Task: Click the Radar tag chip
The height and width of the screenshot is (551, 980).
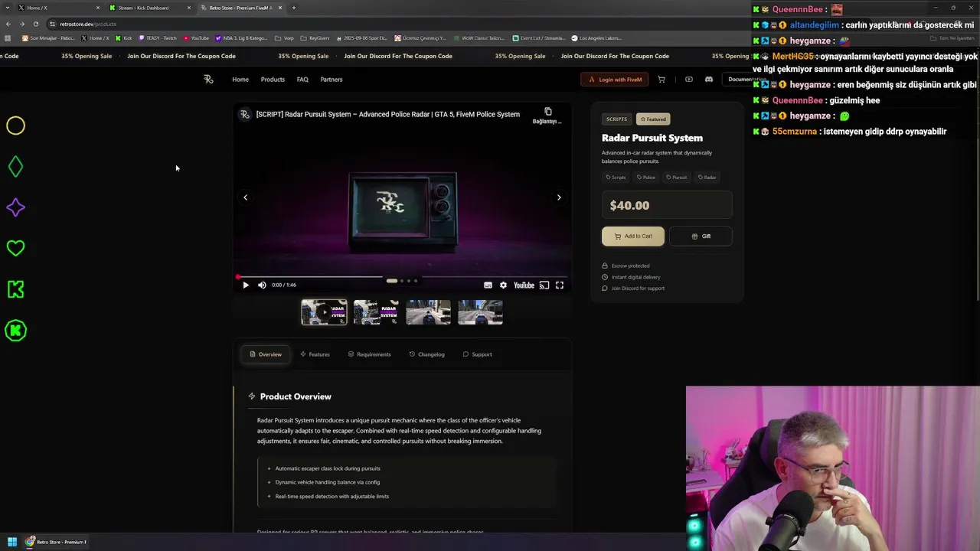Action: click(x=707, y=177)
